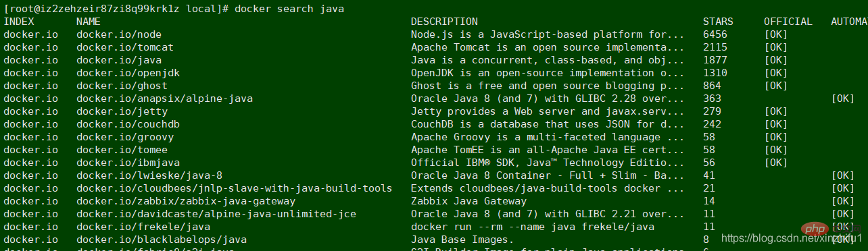This screenshot has height=251, width=868.
Task: Click the NAME column header
Action: tap(89, 22)
